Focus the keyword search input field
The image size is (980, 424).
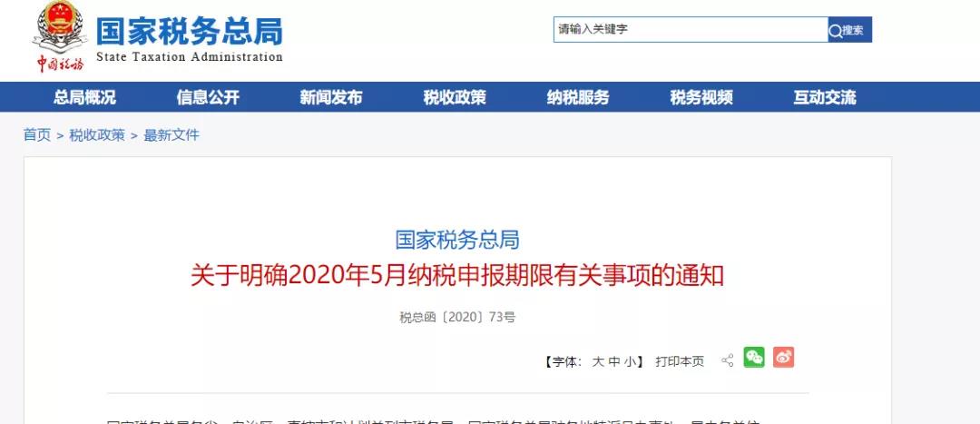(691, 29)
